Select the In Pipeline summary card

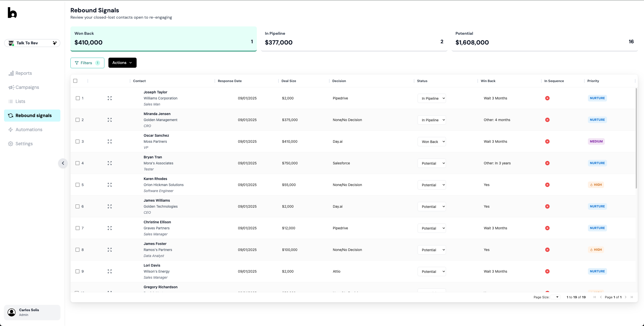tap(354, 39)
